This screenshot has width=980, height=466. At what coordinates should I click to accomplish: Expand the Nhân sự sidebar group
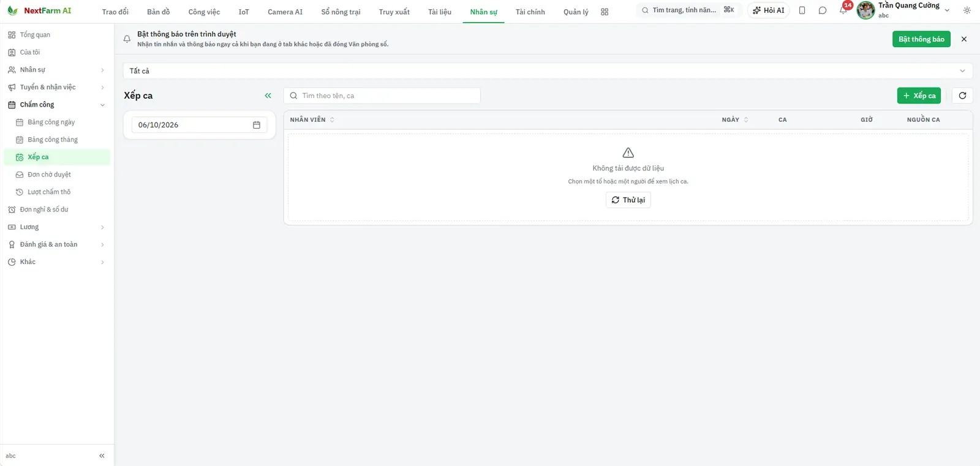(x=57, y=70)
